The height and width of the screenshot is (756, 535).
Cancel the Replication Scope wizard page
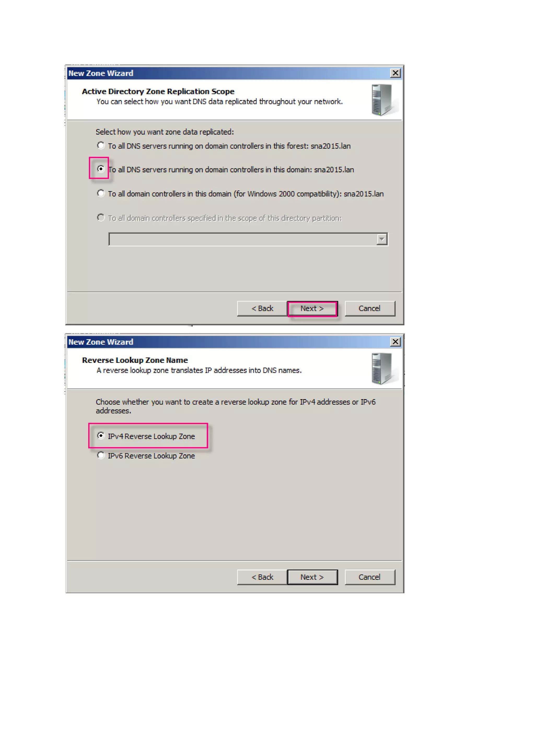pyautogui.click(x=370, y=309)
